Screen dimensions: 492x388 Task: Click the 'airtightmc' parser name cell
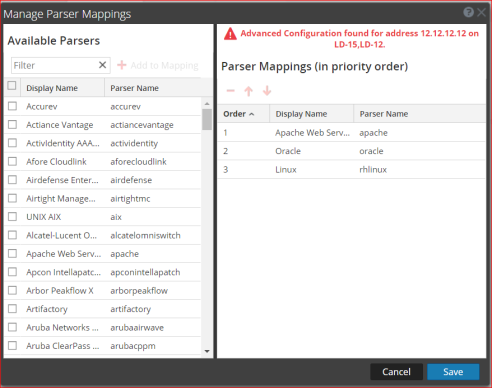130,199
